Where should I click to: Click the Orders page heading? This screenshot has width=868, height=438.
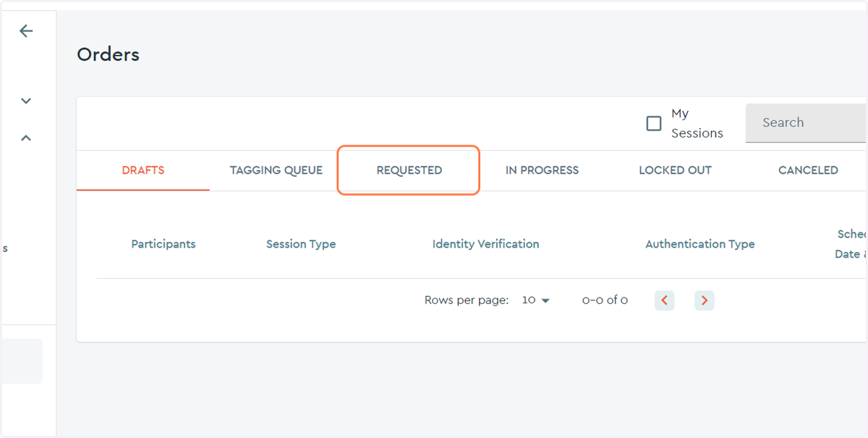pos(109,54)
